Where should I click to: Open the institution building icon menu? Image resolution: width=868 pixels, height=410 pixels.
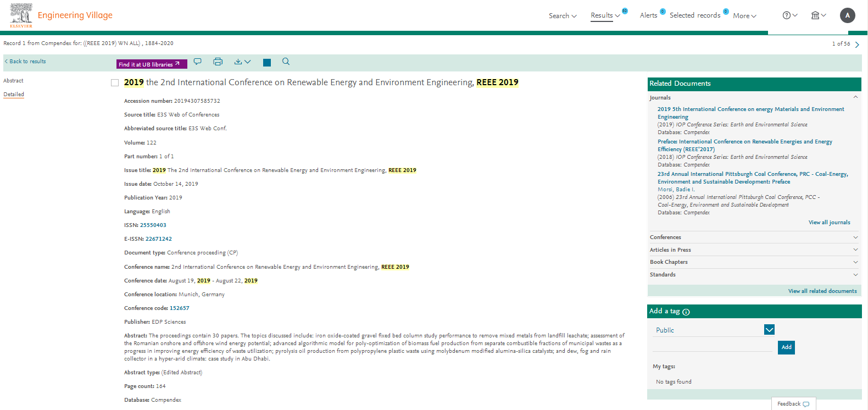(x=818, y=15)
